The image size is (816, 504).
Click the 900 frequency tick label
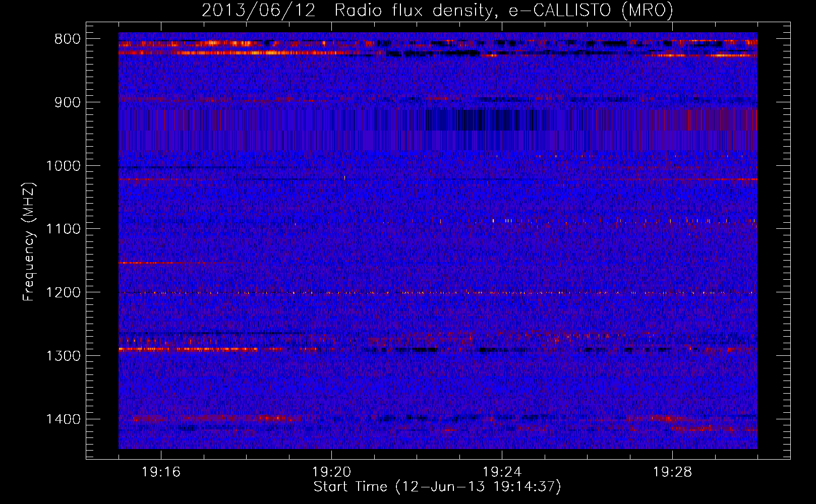pyautogui.click(x=68, y=102)
